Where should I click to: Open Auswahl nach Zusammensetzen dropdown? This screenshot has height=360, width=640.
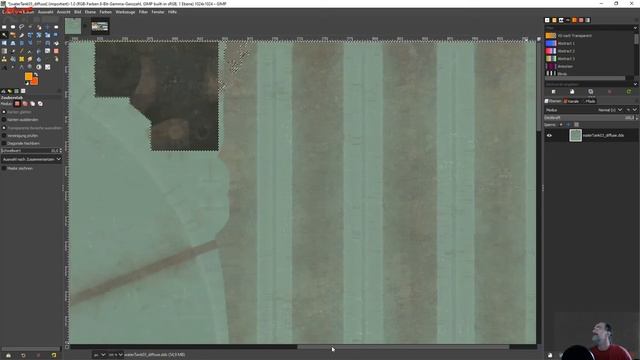coord(31,159)
